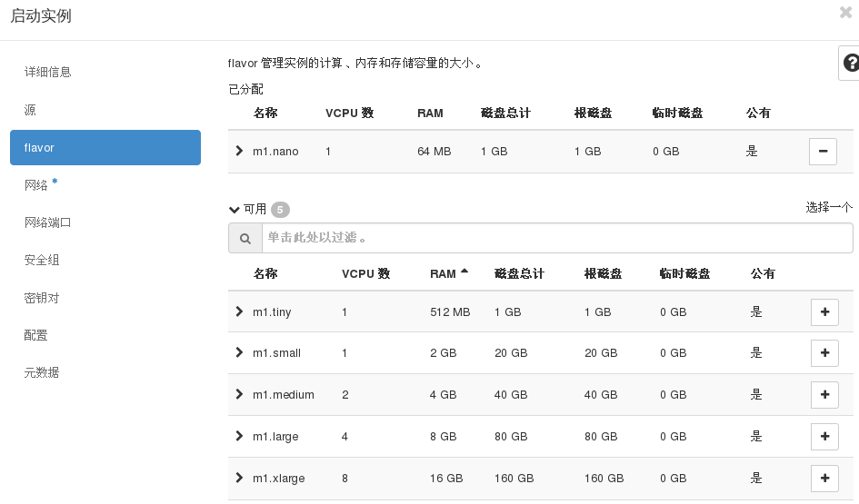The image size is (859, 504).
Task: Click the m1.nano name cell
Action: (x=275, y=152)
